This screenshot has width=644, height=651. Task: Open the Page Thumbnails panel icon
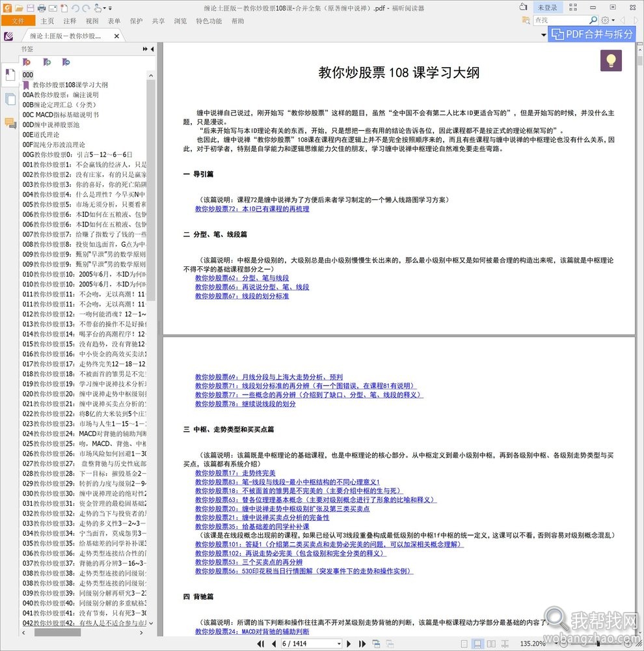(x=8, y=98)
